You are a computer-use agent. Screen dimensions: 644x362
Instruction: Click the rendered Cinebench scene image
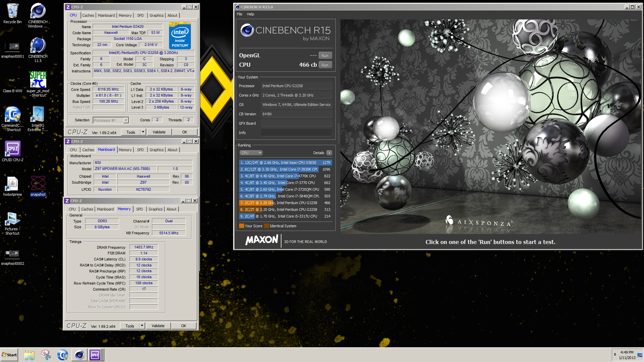coord(490,126)
